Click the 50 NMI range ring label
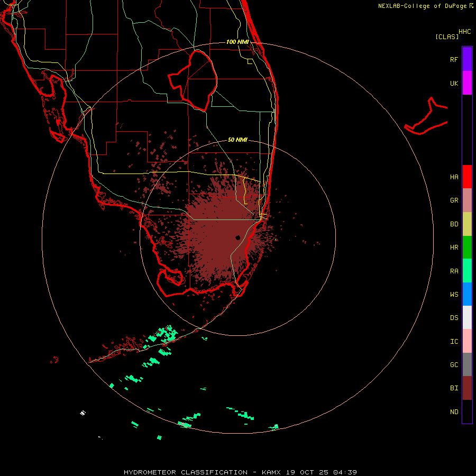The width and height of the screenshot is (476, 476). [x=237, y=140]
